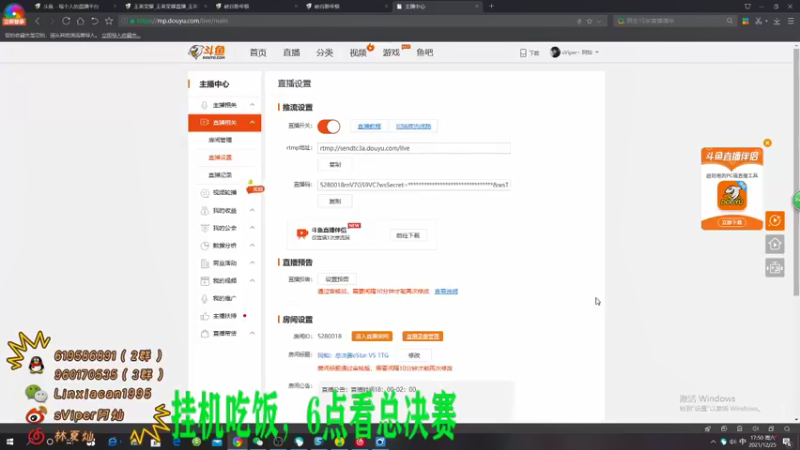Expand the 我的权益 sidebar chevron
This screenshot has height=450, width=800.
[252, 210]
